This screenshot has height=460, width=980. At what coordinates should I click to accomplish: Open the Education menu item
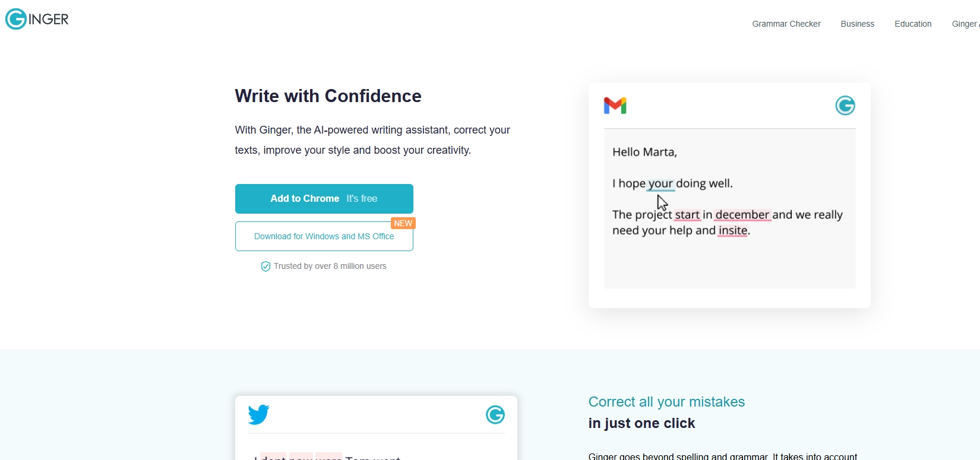tap(913, 24)
